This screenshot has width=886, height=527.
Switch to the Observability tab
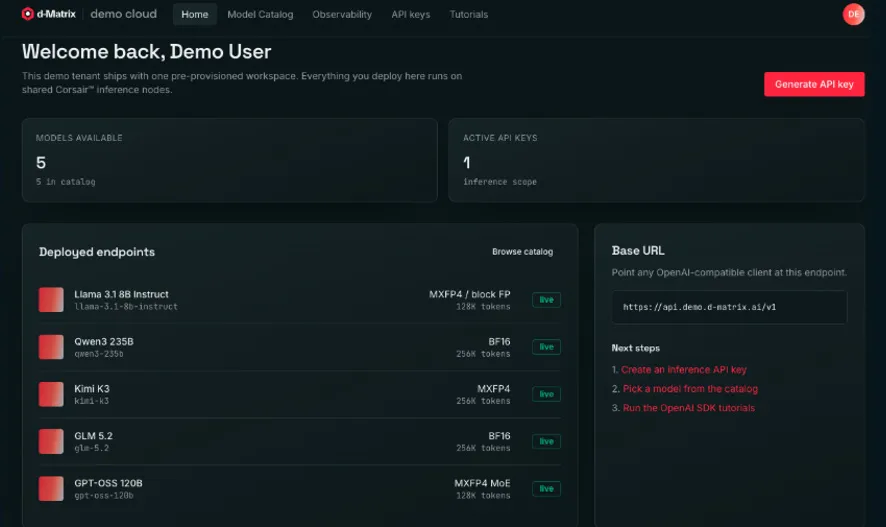pos(342,15)
